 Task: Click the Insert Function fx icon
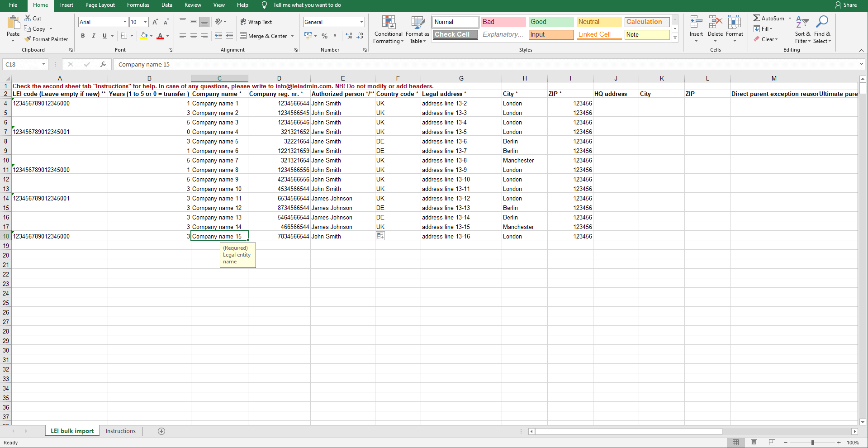(103, 64)
